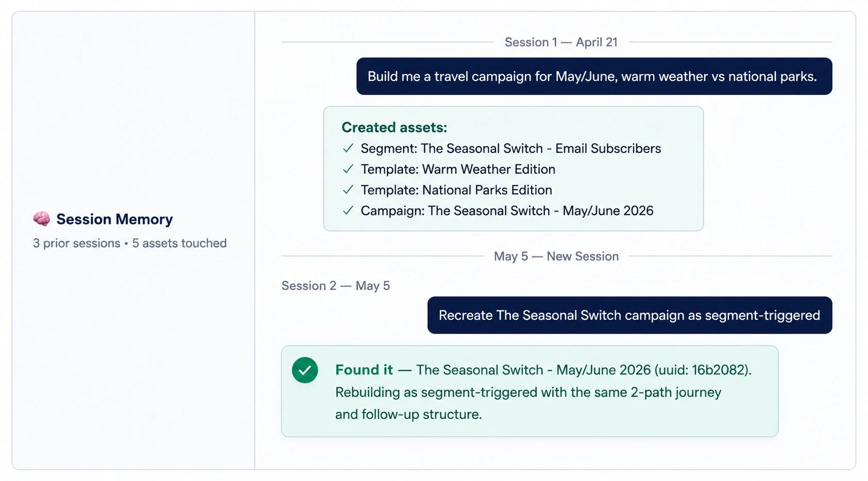Click the Found it response heading

pyautogui.click(x=364, y=370)
